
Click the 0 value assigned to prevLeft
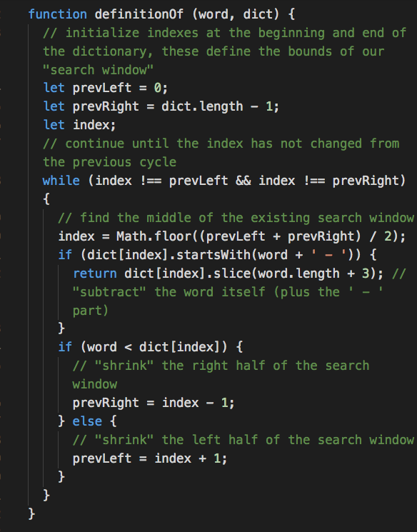coord(157,89)
